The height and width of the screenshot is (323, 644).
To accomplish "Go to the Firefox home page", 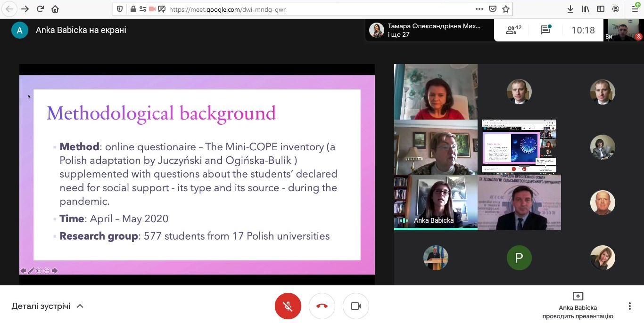I will tap(56, 9).
